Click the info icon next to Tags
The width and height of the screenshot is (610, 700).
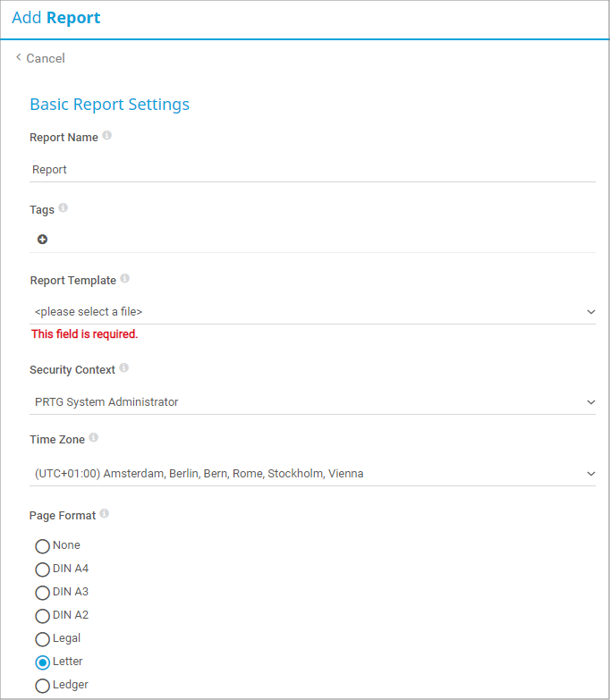tap(64, 208)
